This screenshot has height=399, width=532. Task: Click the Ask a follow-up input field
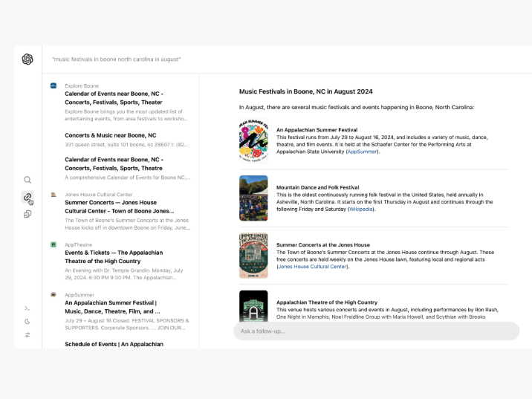(376, 331)
